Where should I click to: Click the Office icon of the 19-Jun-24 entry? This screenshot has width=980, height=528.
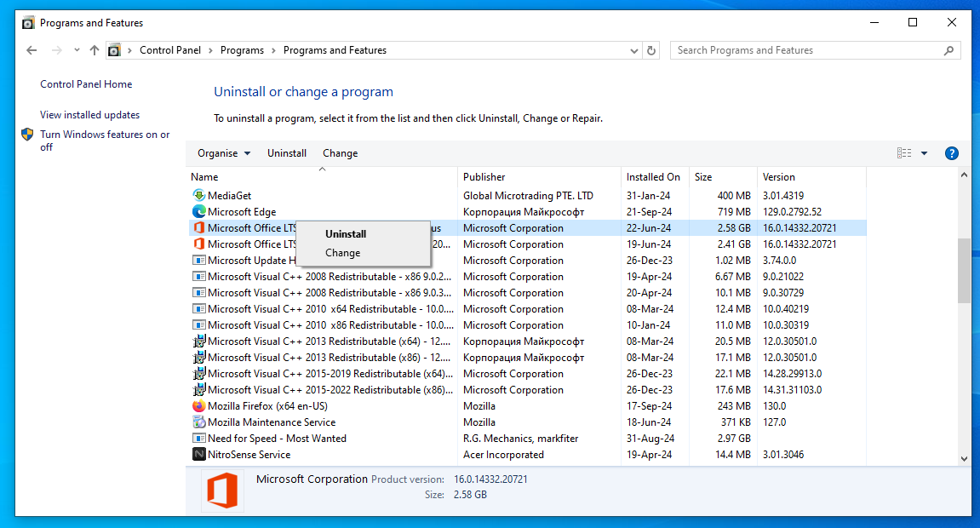[198, 244]
